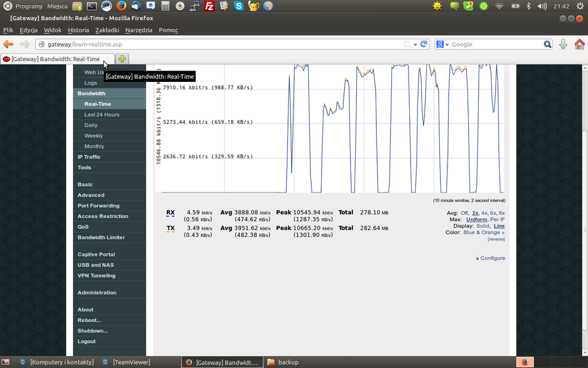Toggle TX line visibility on graph
Image resolution: width=588 pixels, height=368 pixels.
click(x=171, y=228)
